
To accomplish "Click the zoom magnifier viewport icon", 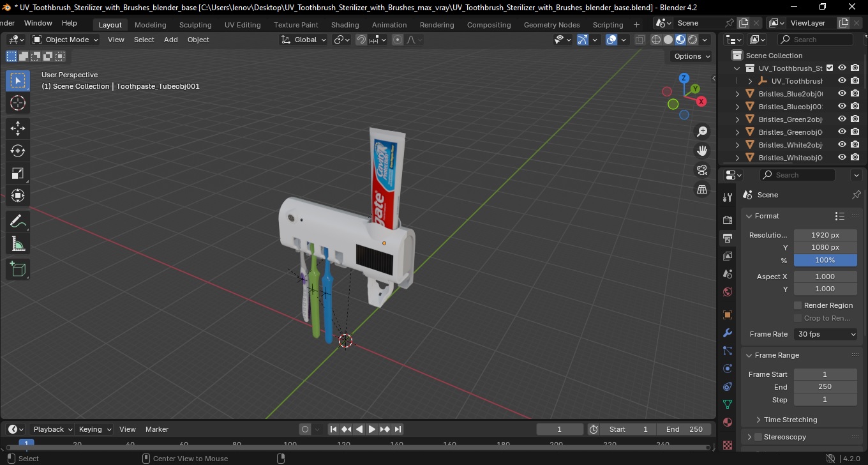I will coord(702,132).
